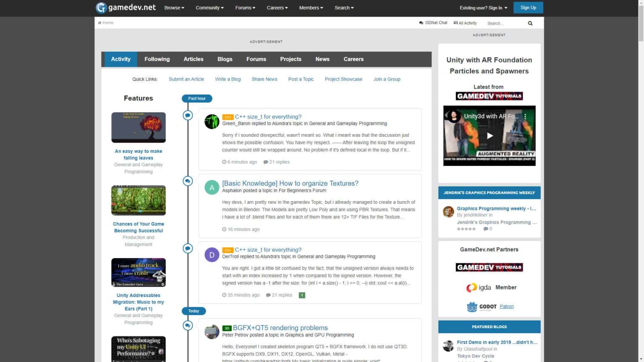Open the Careers dropdown in the top bar
The height and width of the screenshot is (362, 644).
[x=277, y=8]
